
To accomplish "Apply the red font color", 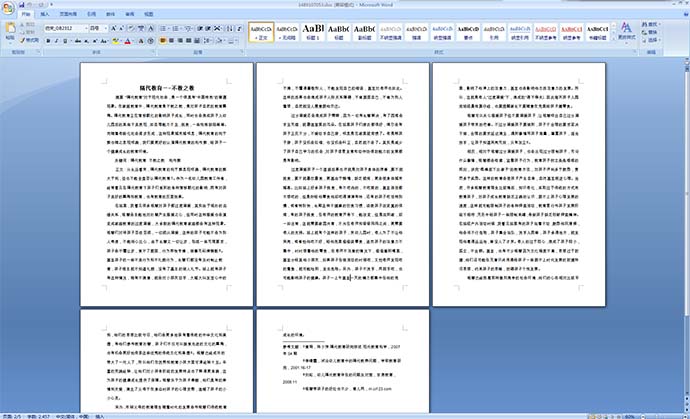I will point(128,41).
